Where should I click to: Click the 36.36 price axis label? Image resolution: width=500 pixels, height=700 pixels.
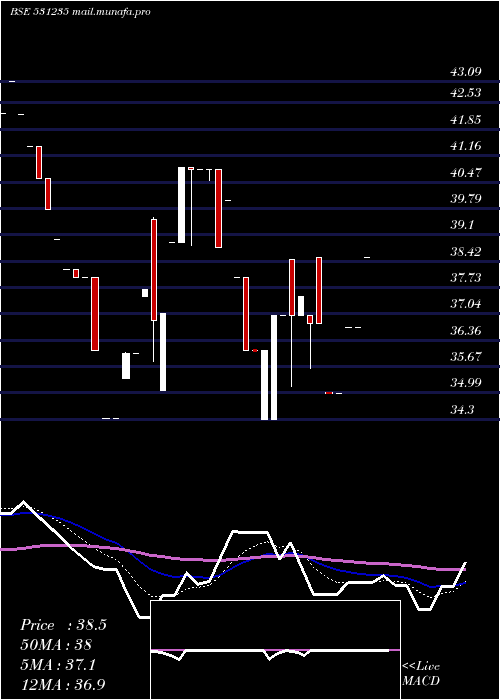tap(466, 331)
